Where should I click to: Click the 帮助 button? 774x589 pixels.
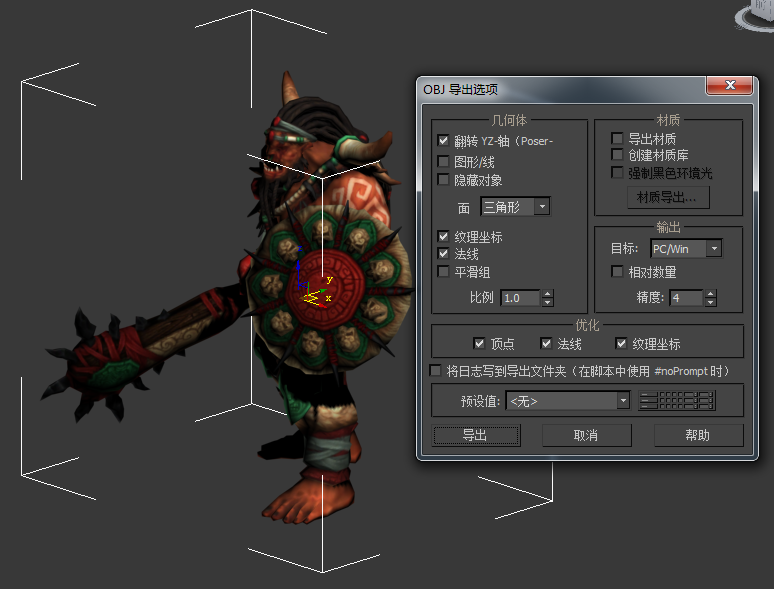click(698, 435)
